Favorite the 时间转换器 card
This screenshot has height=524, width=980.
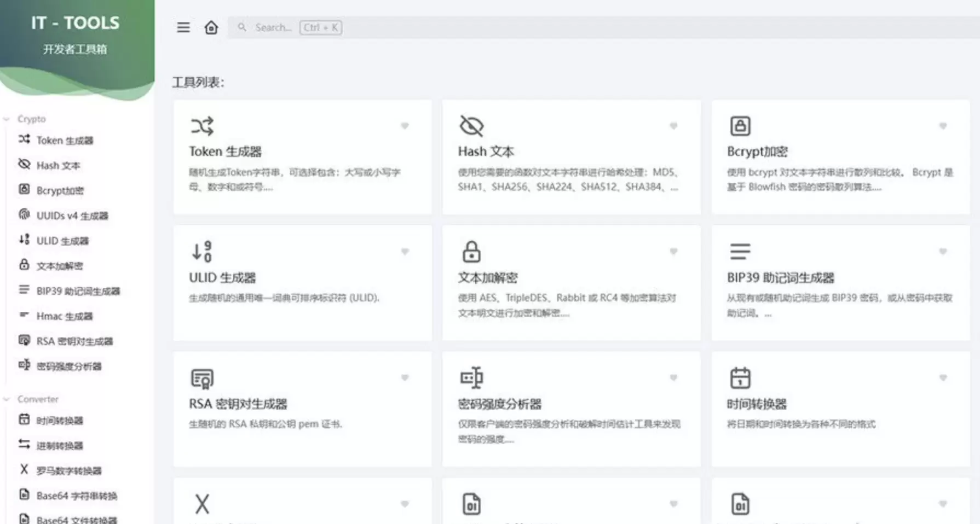[x=943, y=378]
